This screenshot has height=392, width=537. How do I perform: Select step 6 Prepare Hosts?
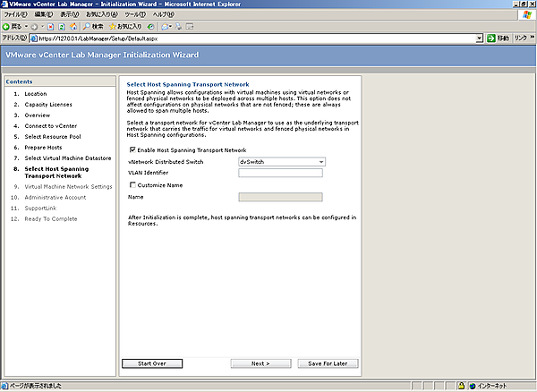43,147
